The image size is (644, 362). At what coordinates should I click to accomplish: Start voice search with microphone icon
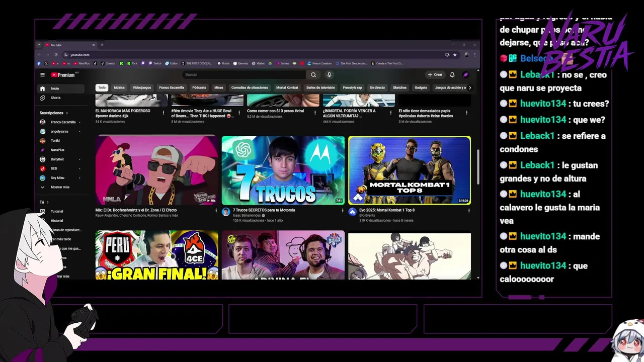click(329, 75)
